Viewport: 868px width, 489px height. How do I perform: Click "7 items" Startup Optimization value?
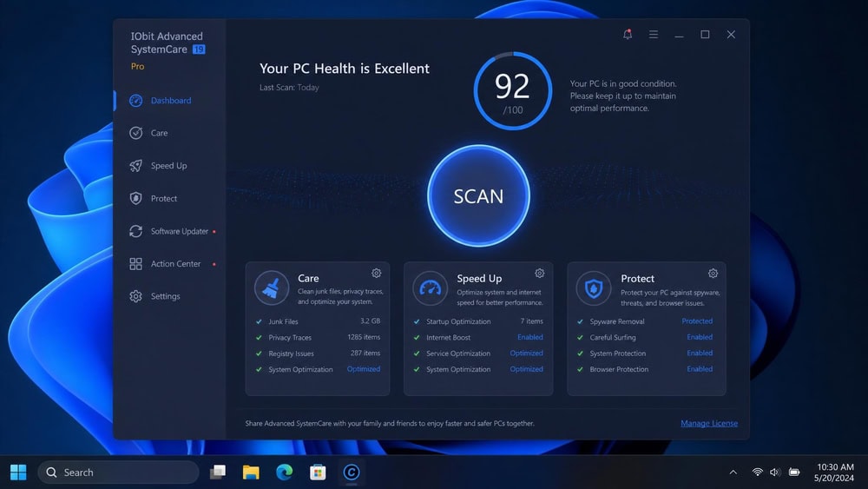point(531,320)
